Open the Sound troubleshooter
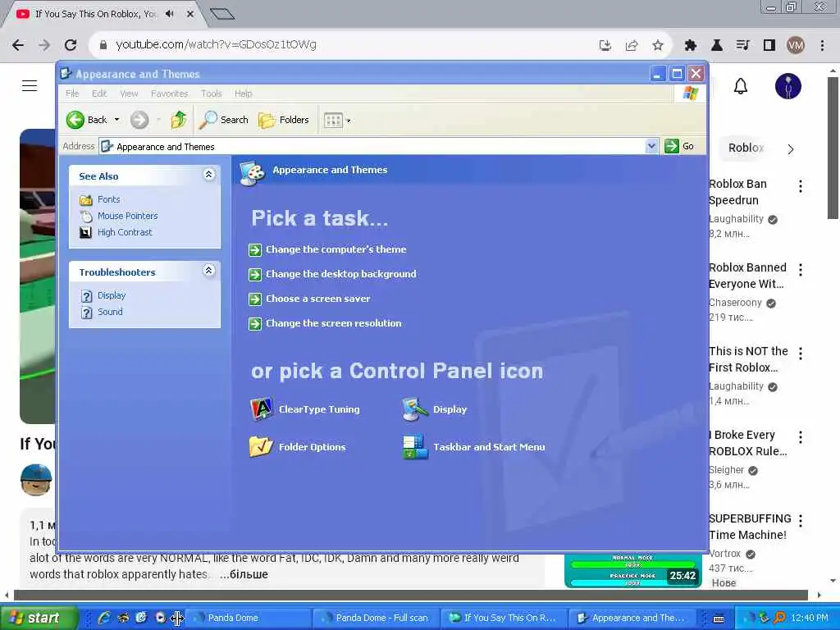This screenshot has width=840, height=630. click(x=110, y=312)
